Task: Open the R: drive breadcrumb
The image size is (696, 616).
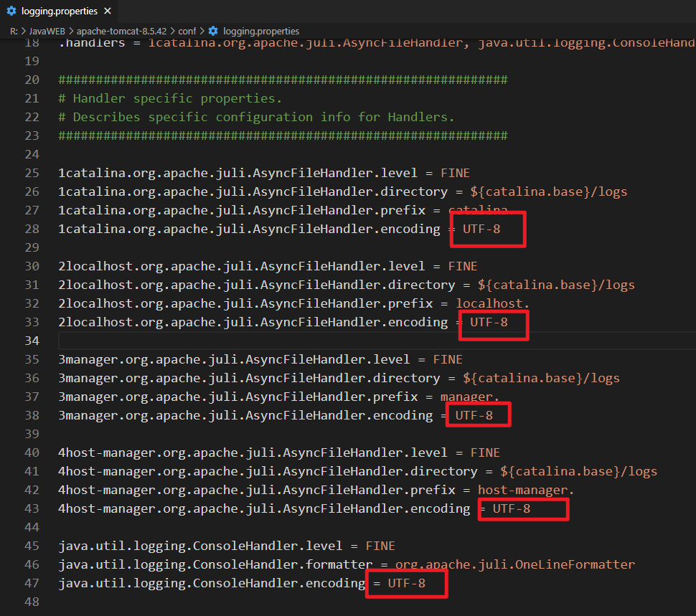Action: (14, 31)
